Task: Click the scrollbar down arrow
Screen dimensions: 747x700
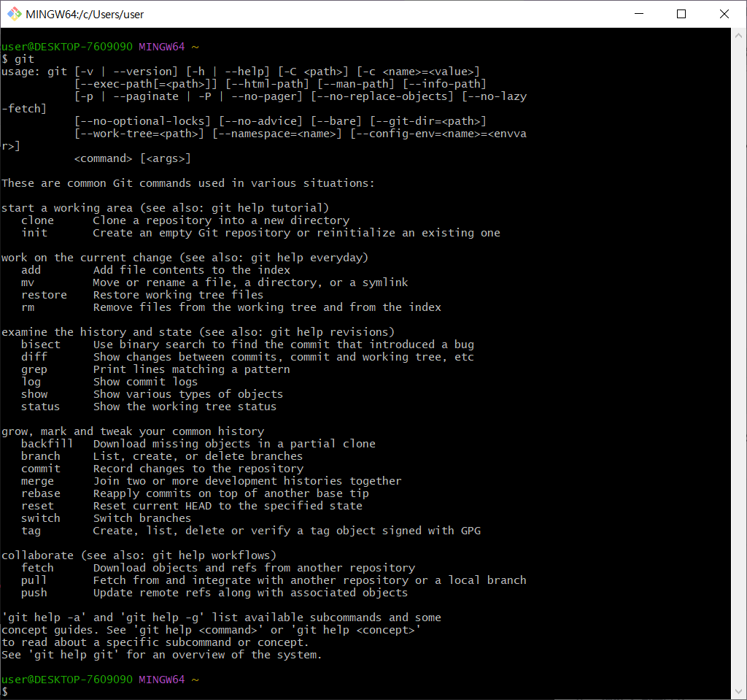Action: (x=738, y=691)
